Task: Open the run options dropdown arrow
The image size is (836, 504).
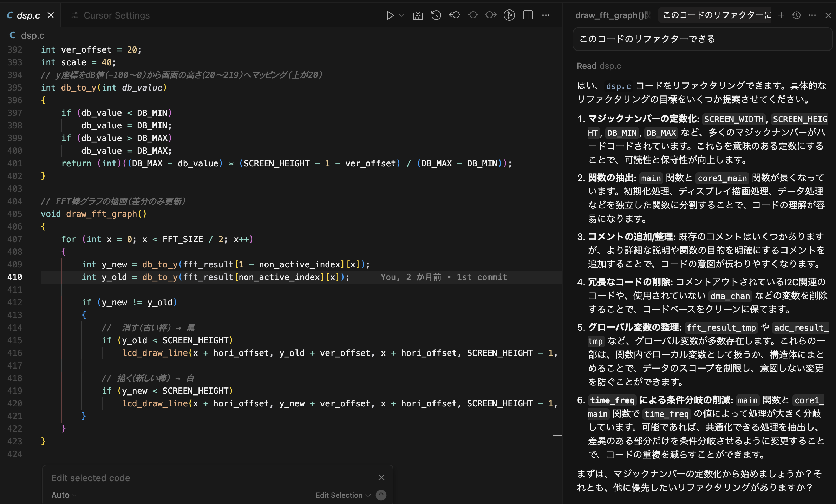Action: (x=402, y=15)
